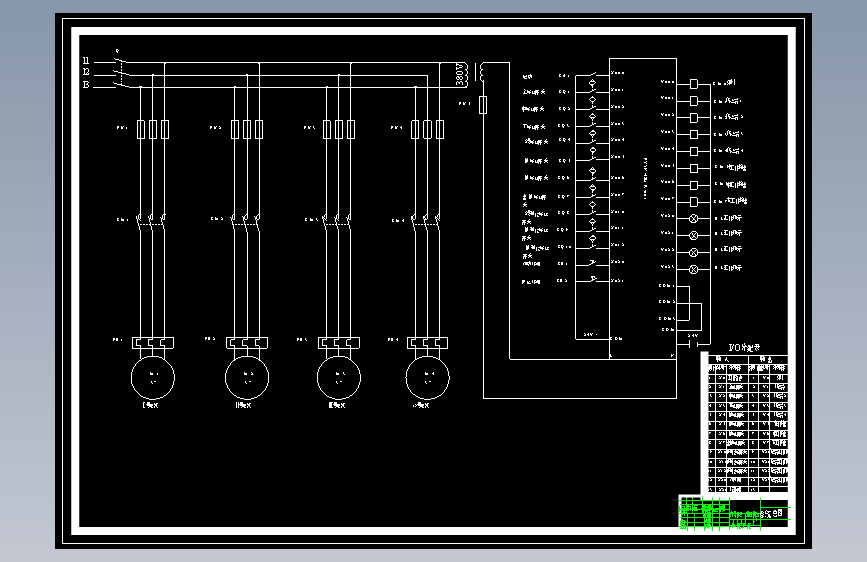
Task: Select the first indicator lamp on PLC outputs
Action: pos(693,218)
